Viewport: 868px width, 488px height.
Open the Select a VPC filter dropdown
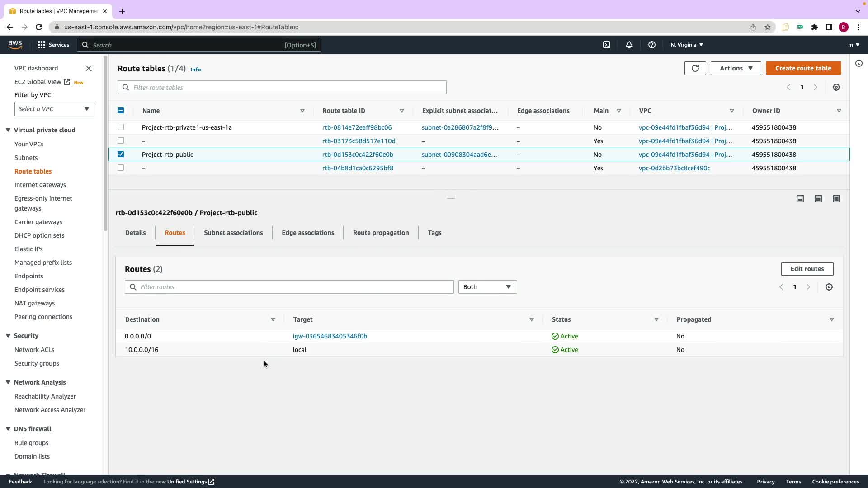pos(54,109)
